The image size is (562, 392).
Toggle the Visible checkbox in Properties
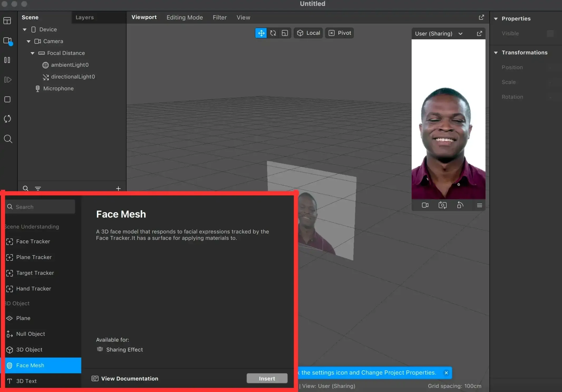pyautogui.click(x=550, y=33)
